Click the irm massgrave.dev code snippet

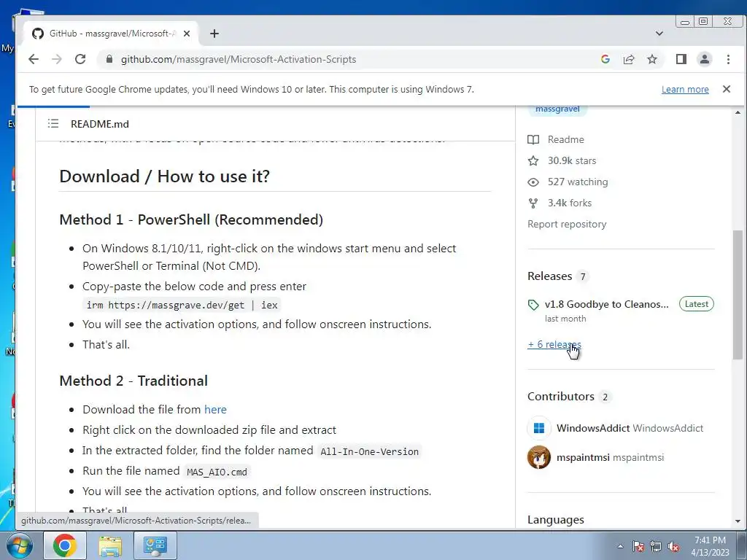click(182, 305)
